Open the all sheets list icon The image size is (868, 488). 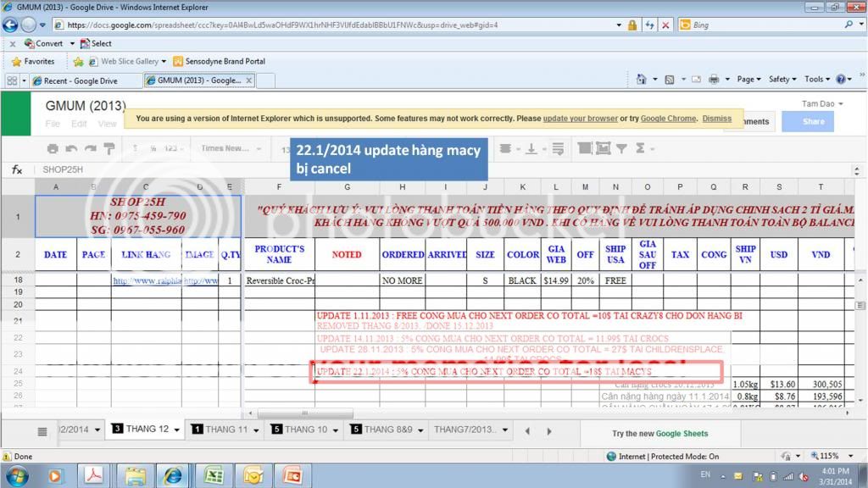(x=42, y=431)
